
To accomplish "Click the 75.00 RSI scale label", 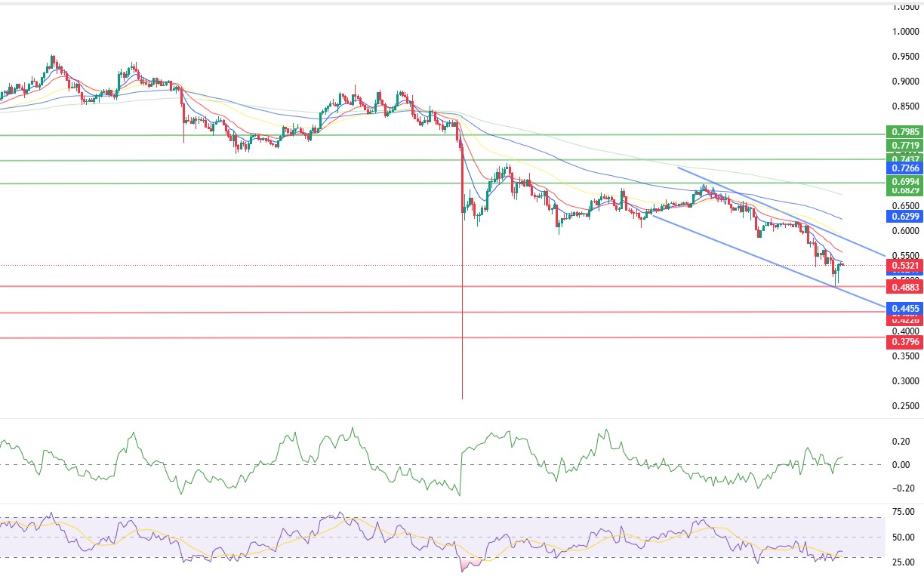I will pos(902,513).
